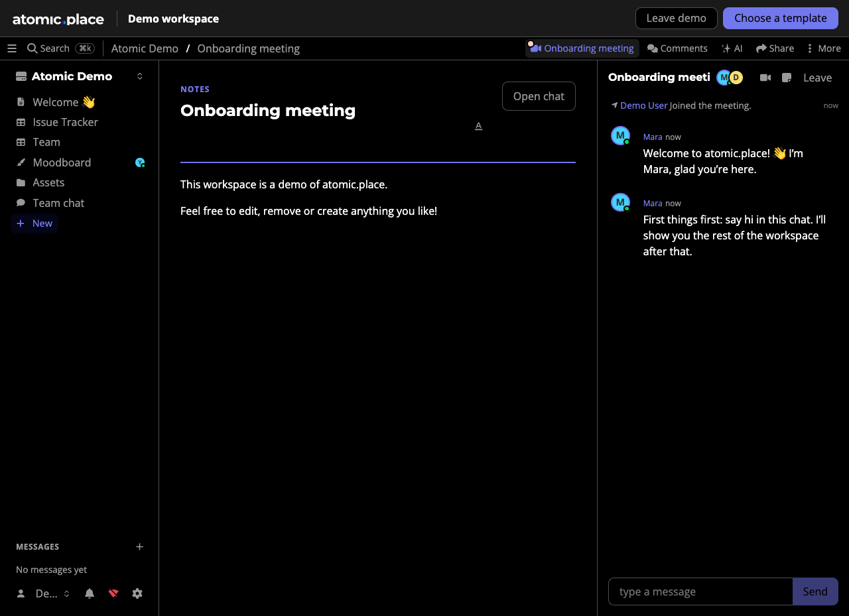This screenshot has width=849, height=616.
Task: Click the Onboarding meeting note title
Action: 268,110
